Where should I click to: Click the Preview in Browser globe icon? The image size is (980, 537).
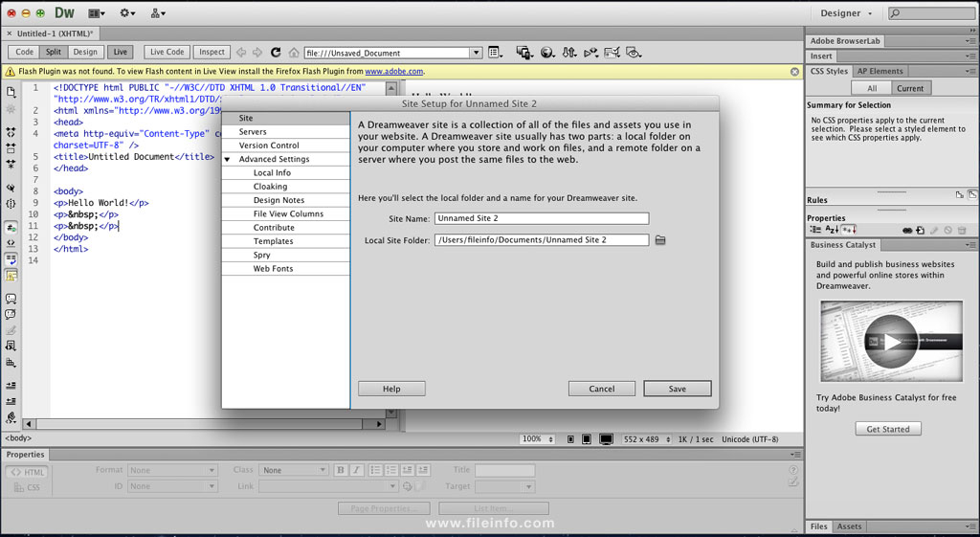point(547,53)
